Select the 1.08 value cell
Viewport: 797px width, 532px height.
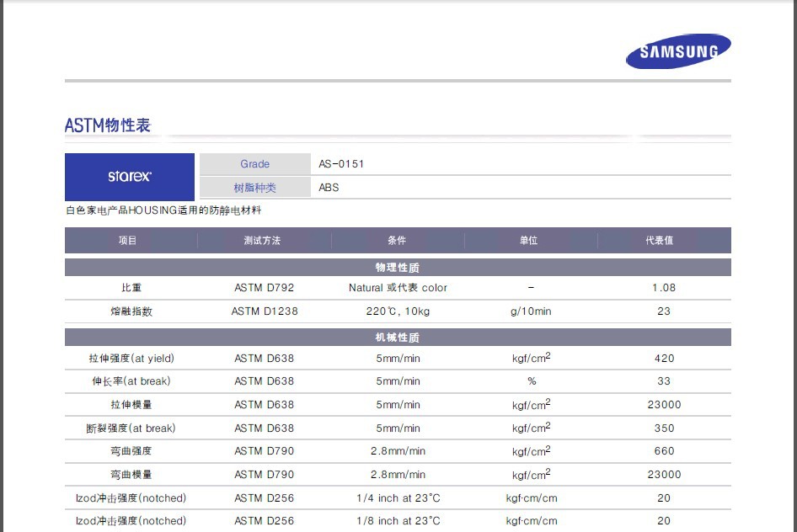pyautogui.click(x=664, y=288)
